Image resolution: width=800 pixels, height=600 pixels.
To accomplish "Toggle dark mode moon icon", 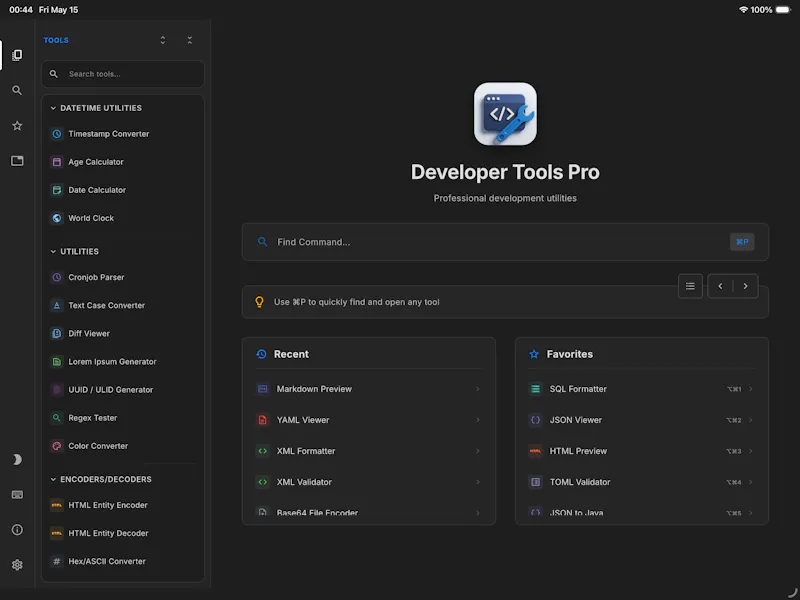I will pos(17,460).
